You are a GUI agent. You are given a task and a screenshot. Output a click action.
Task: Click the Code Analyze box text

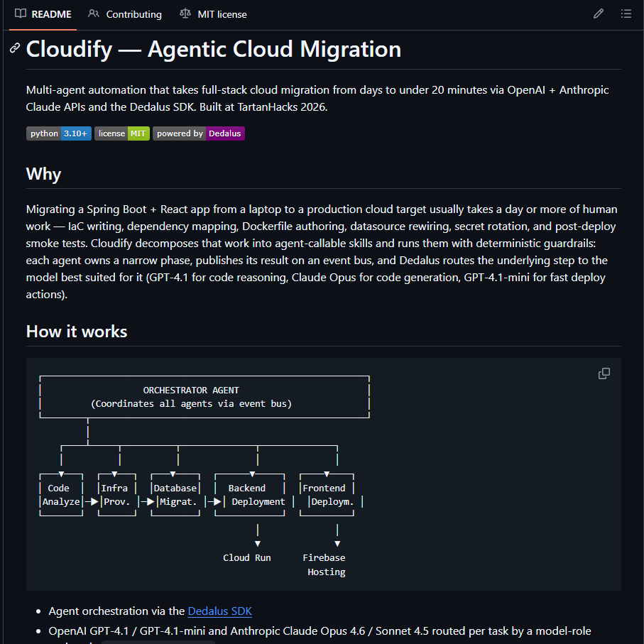point(61,495)
